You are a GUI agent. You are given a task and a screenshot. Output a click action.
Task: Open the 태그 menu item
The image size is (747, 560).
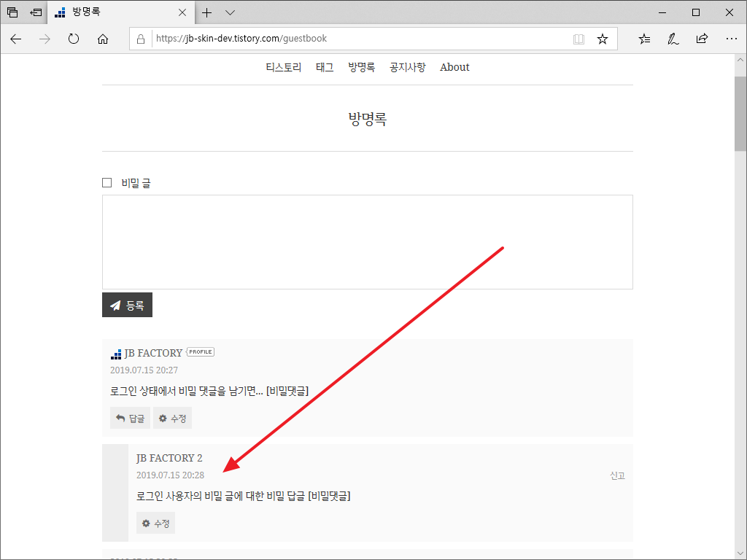click(325, 68)
